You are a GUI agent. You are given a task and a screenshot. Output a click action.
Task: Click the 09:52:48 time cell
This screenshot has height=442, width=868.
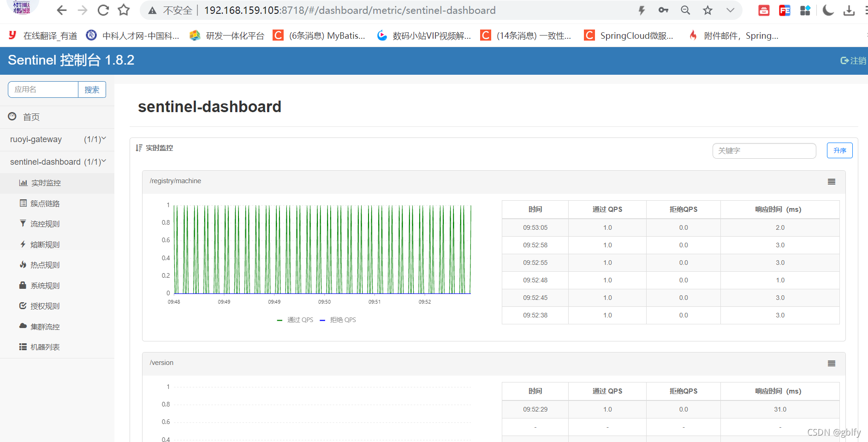click(535, 280)
